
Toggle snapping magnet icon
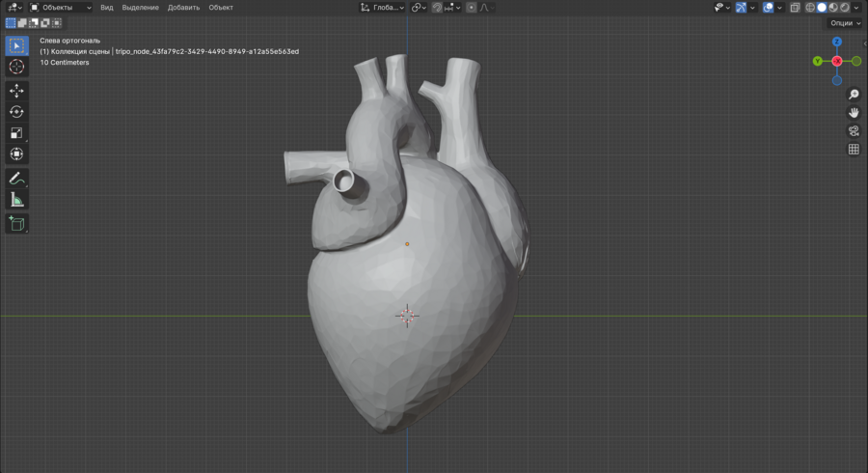coord(437,8)
